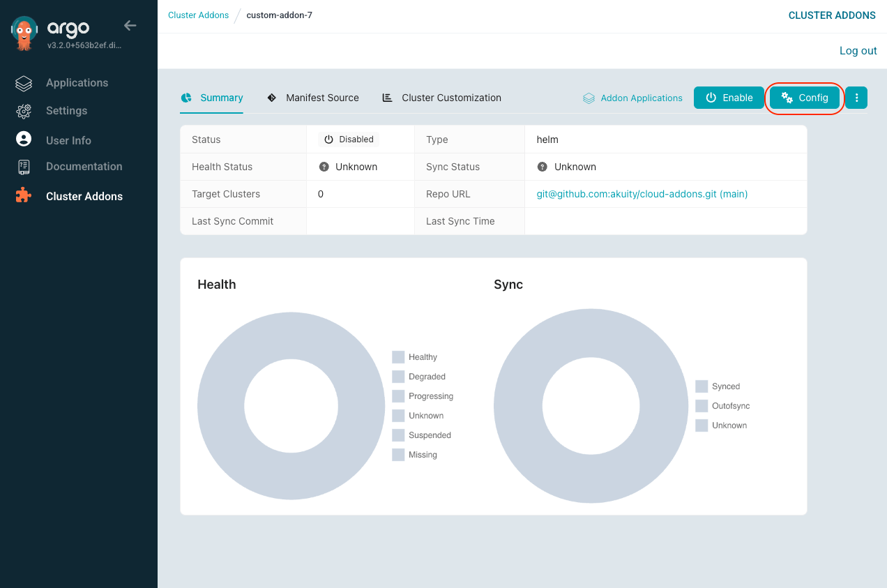Open the Addon Applications link

(632, 98)
